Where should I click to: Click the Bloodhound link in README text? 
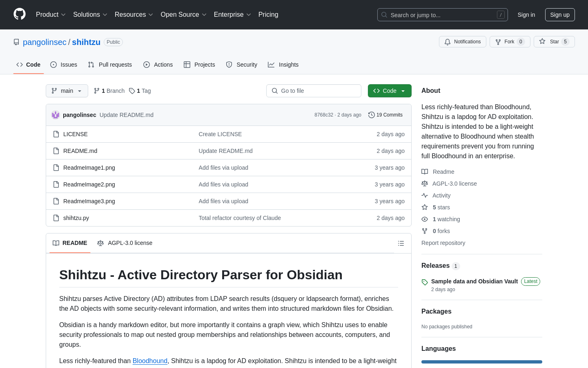[x=150, y=361]
